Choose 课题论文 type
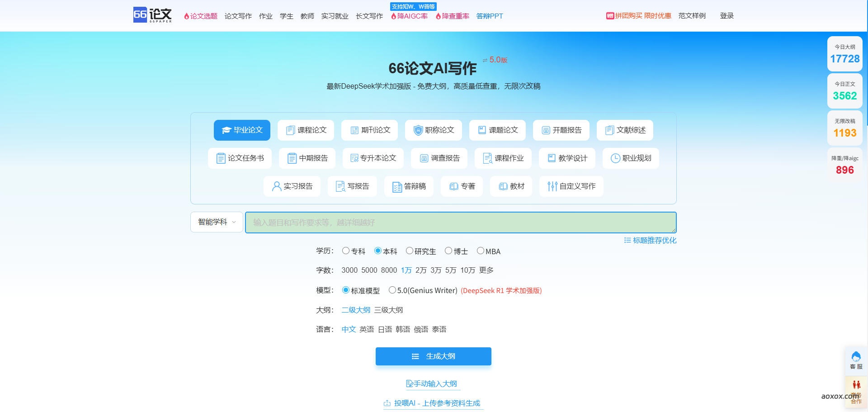This screenshot has height=412, width=868. 497,130
